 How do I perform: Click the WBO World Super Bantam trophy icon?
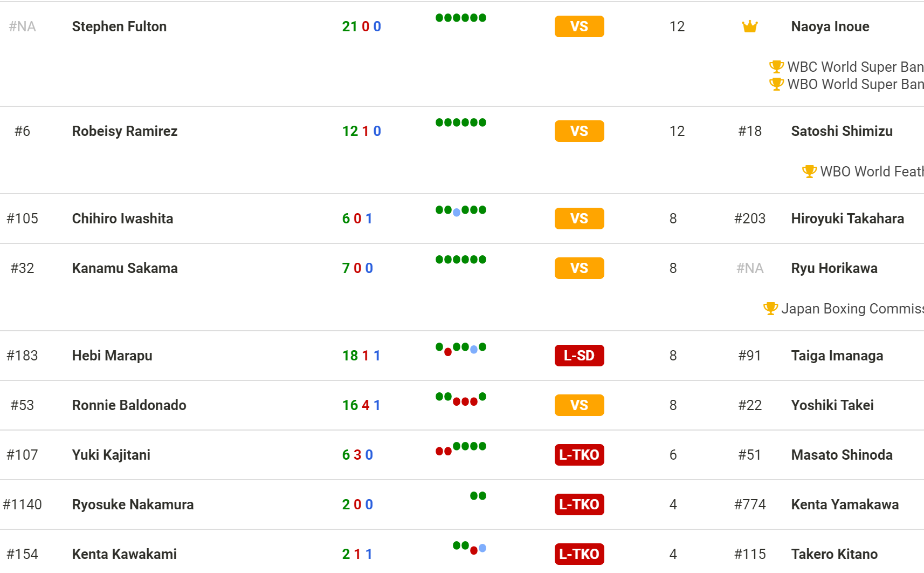coord(776,84)
